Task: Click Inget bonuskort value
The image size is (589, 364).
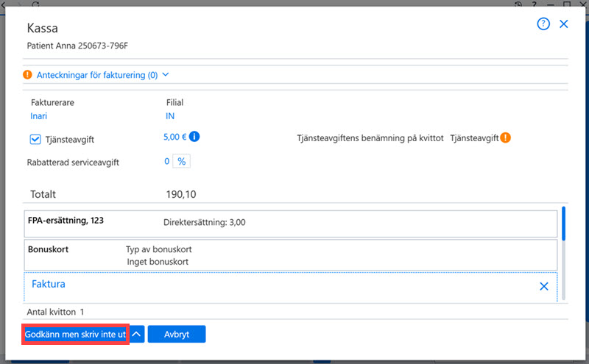Action: (x=158, y=262)
